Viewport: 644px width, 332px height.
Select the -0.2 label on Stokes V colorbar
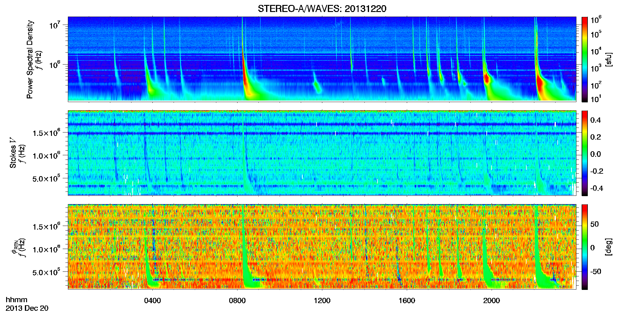(x=597, y=171)
